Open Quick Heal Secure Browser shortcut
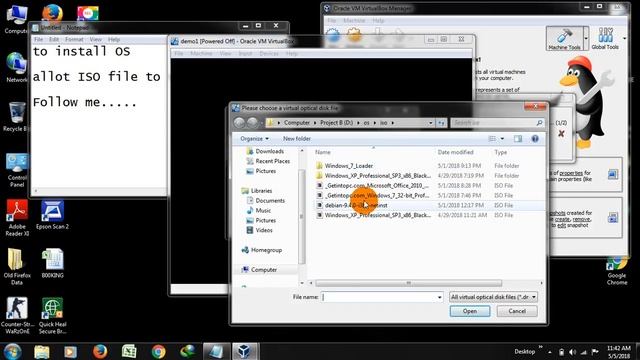 click(x=52, y=316)
